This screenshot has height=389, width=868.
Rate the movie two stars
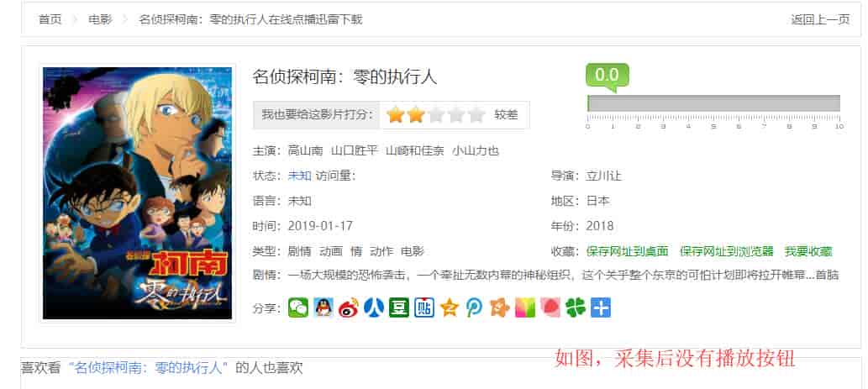pos(416,115)
